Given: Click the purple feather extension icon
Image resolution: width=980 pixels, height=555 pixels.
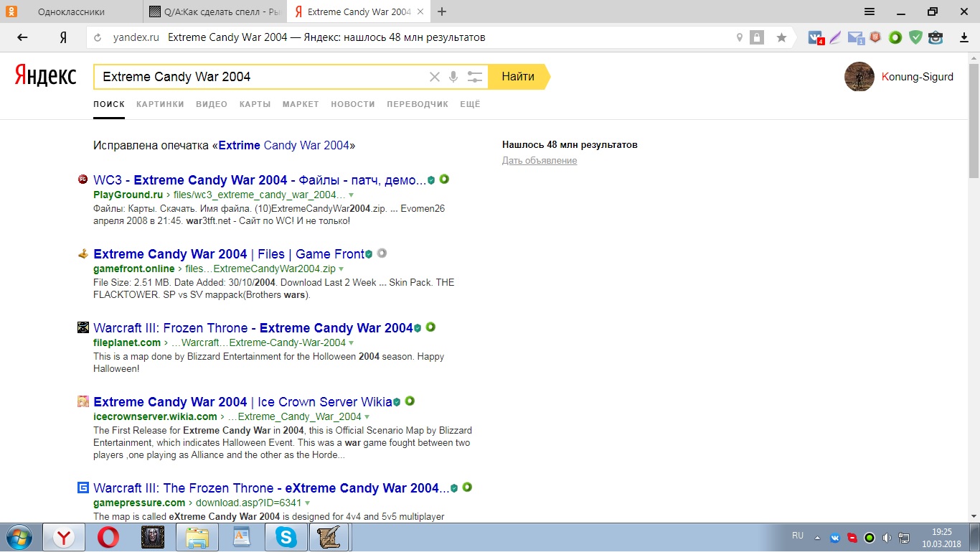Looking at the screenshot, I should [835, 37].
